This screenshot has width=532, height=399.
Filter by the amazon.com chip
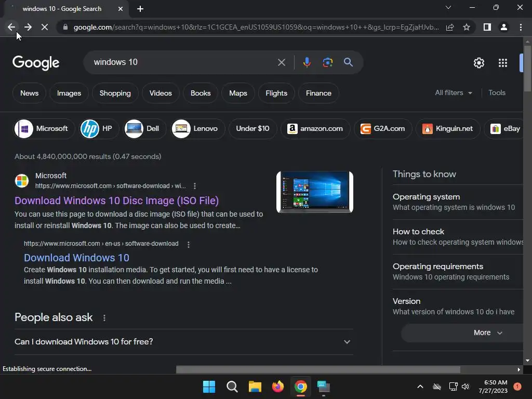pyautogui.click(x=315, y=129)
